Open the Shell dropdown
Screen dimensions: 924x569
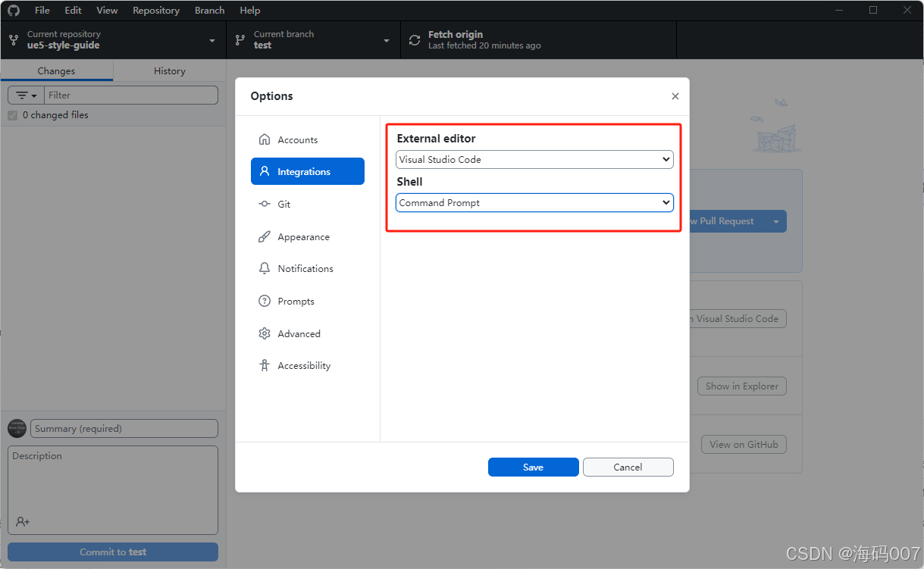(x=534, y=202)
